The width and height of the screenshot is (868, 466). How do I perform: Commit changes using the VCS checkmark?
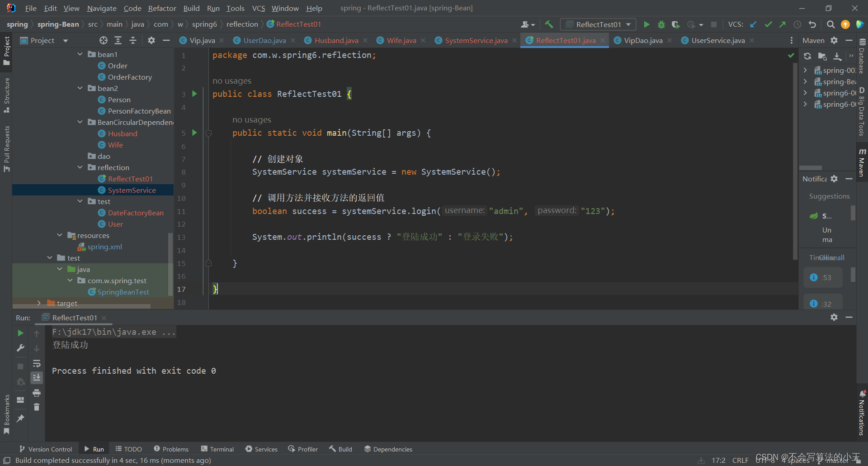point(768,24)
